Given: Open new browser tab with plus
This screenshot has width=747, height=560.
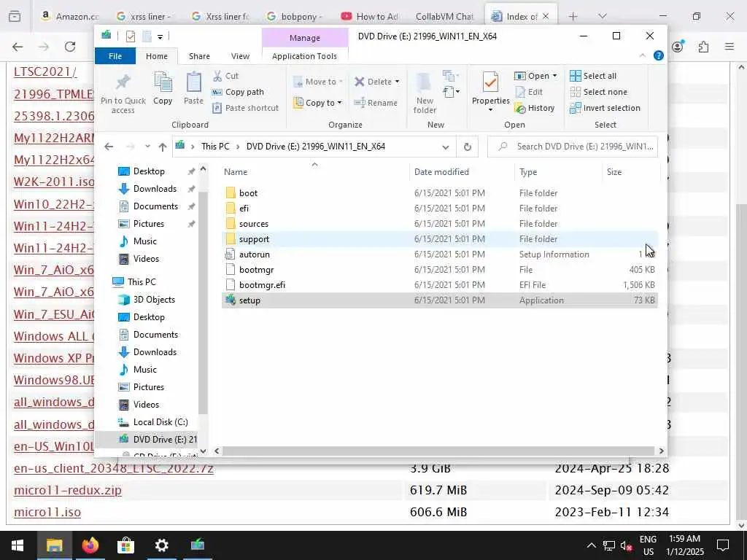Looking at the screenshot, I should click(573, 16).
